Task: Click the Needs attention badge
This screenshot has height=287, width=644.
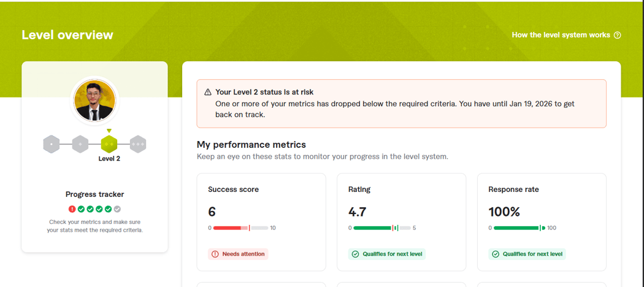Action: 238,254
